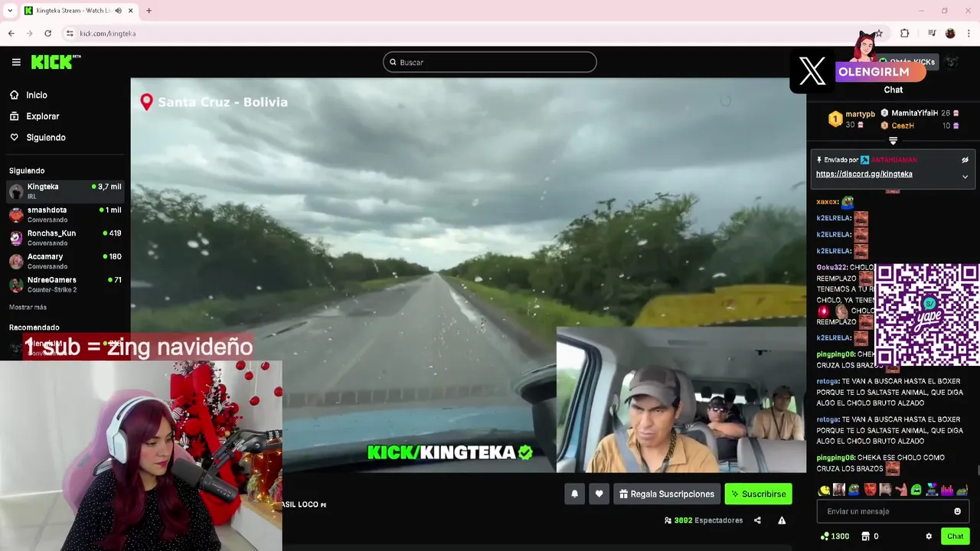
Task: Open the profile avatar menu
Action: [952, 62]
